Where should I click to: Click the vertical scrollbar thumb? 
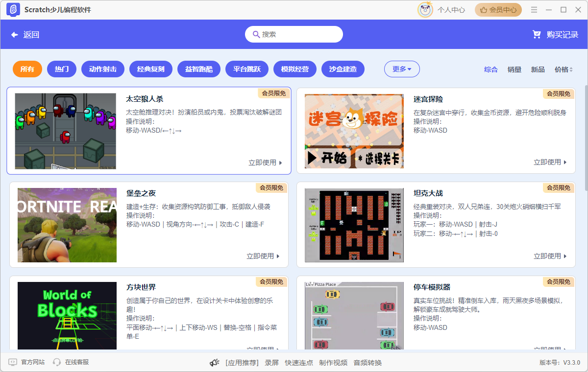click(x=586, y=137)
